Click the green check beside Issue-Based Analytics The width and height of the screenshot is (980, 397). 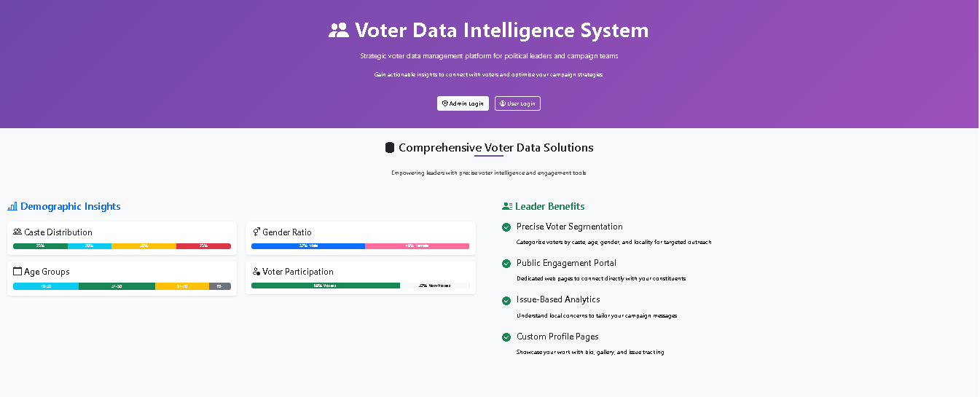(x=506, y=300)
